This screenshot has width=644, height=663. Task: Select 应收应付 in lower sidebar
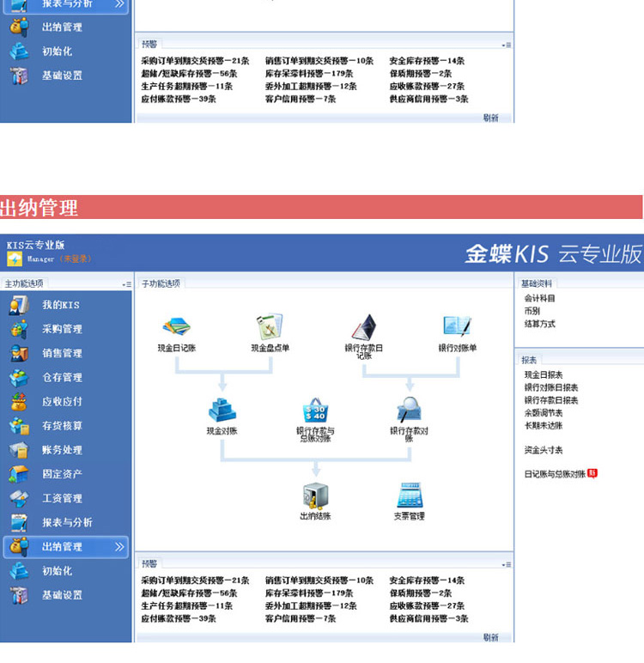[62, 401]
